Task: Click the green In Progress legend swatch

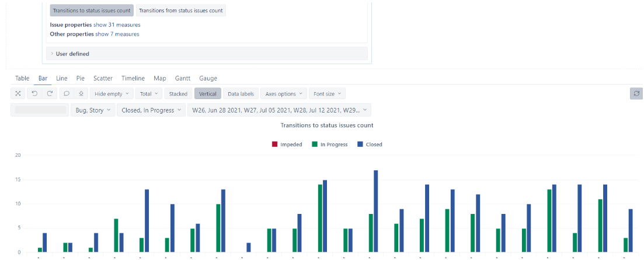Action: click(x=315, y=145)
